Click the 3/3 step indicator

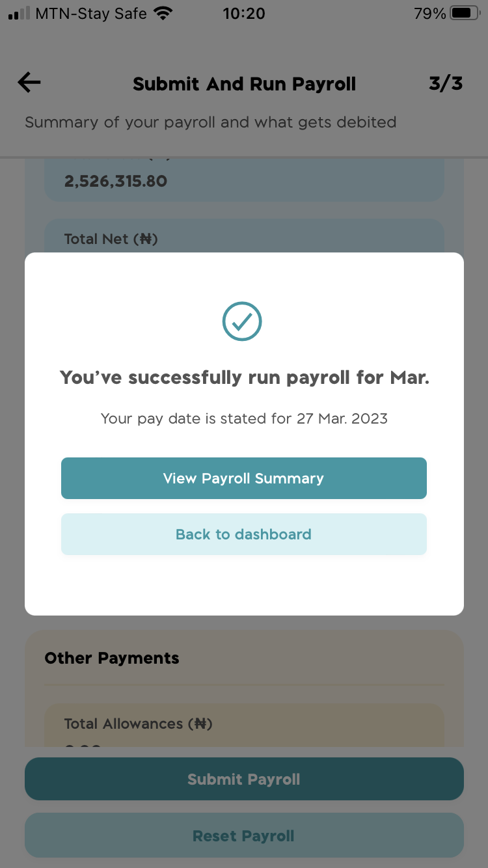[x=446, y=83]
